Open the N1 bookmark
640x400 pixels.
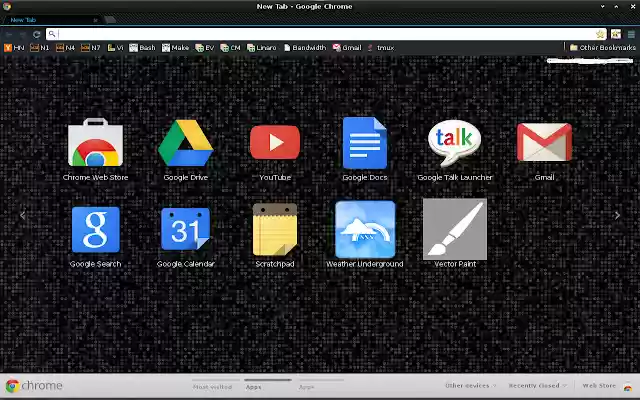pos(40,48)
